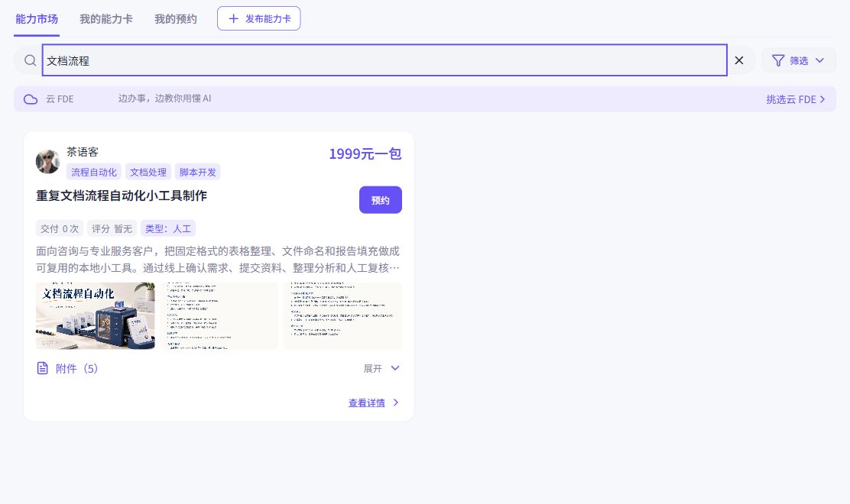Switch to the 能力市场 tab
The width and height of the screenshot is (850, 504).
(37, 19)
